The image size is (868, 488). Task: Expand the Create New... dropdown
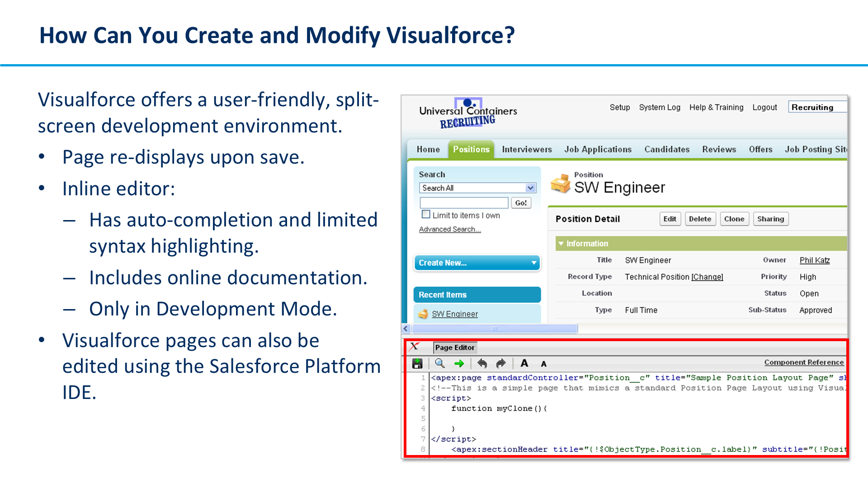click(x=477, y=263)
